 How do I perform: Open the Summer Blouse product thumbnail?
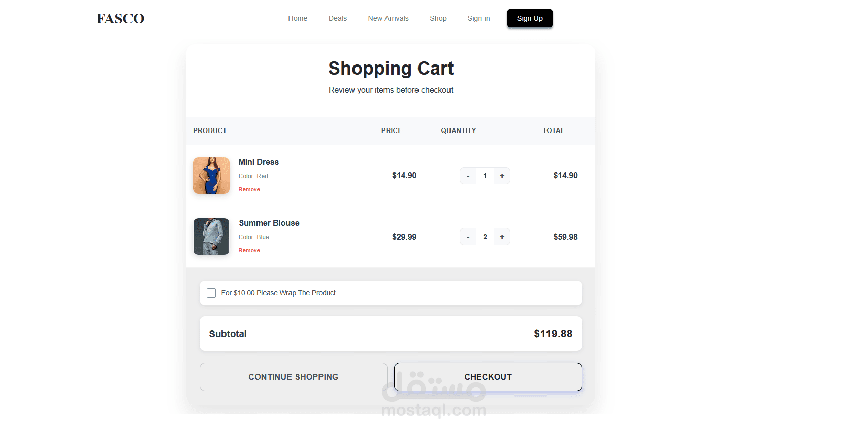coord(211,237)
